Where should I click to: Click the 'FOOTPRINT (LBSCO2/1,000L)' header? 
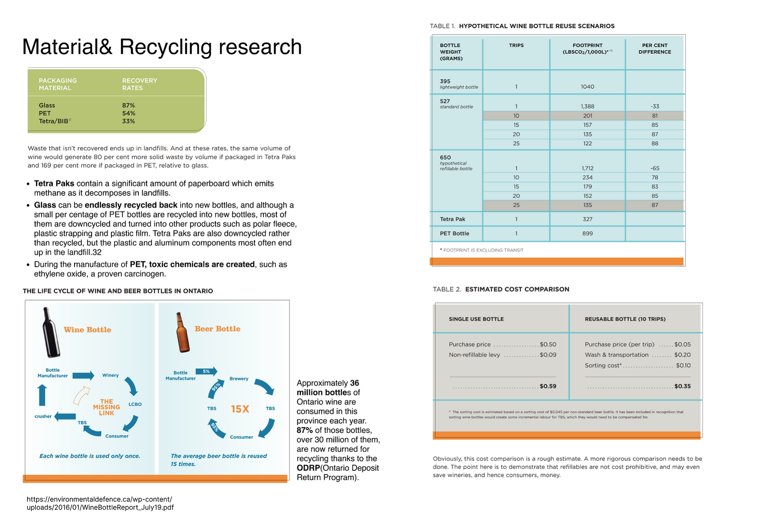pos(587,48)
